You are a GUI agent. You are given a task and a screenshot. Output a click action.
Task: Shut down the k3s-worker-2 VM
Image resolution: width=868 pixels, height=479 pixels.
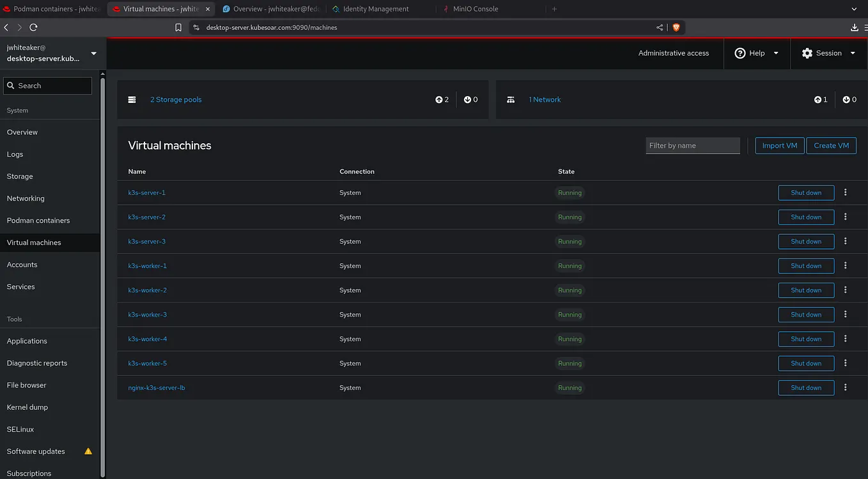click(806, 290)
